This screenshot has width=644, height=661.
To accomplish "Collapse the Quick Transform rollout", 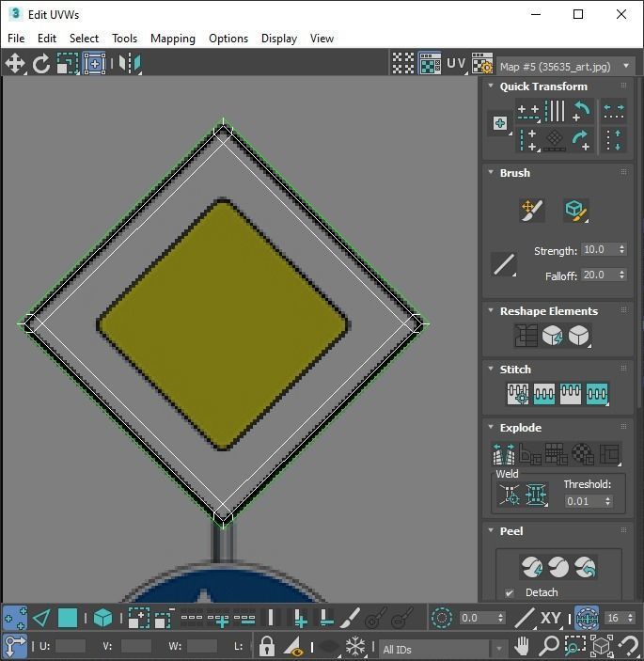I will click(x=491, y=86).
